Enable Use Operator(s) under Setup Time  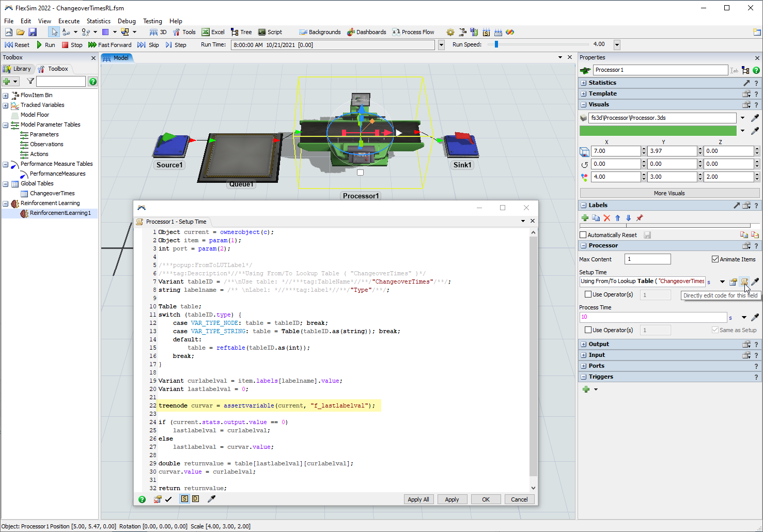[588, 294]
